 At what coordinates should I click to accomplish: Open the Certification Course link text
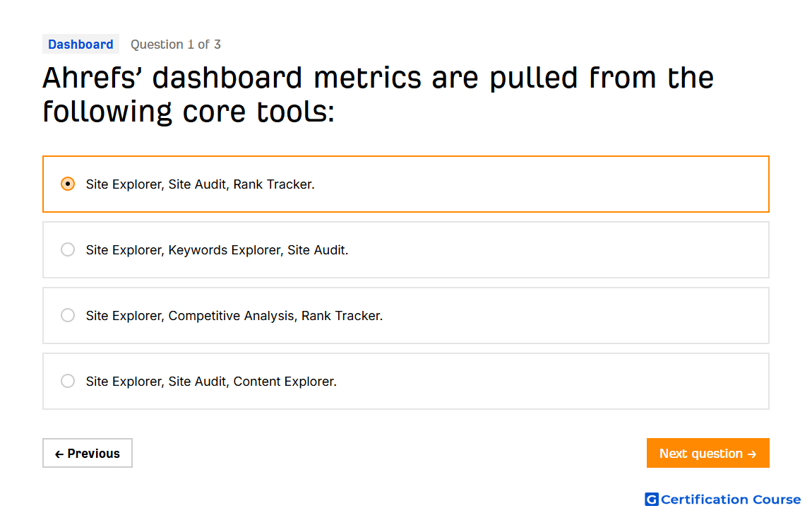coord(731,500)
